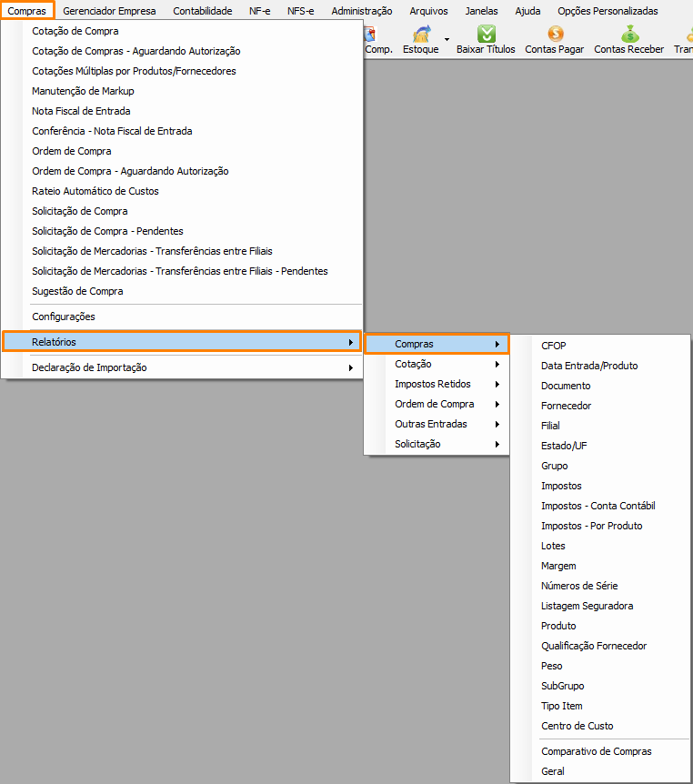Open the NFS-e menu
Image resolution: width=693 pixels, height=784 pixels.
(x=300, y=11)
